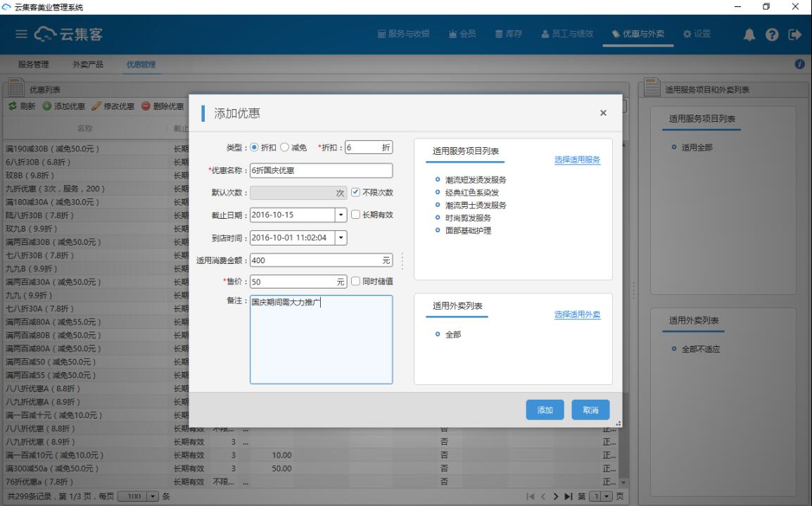Click 适用全部 in right panel
The height and width of the screenshot is (506, 812).
pos(697,148)
